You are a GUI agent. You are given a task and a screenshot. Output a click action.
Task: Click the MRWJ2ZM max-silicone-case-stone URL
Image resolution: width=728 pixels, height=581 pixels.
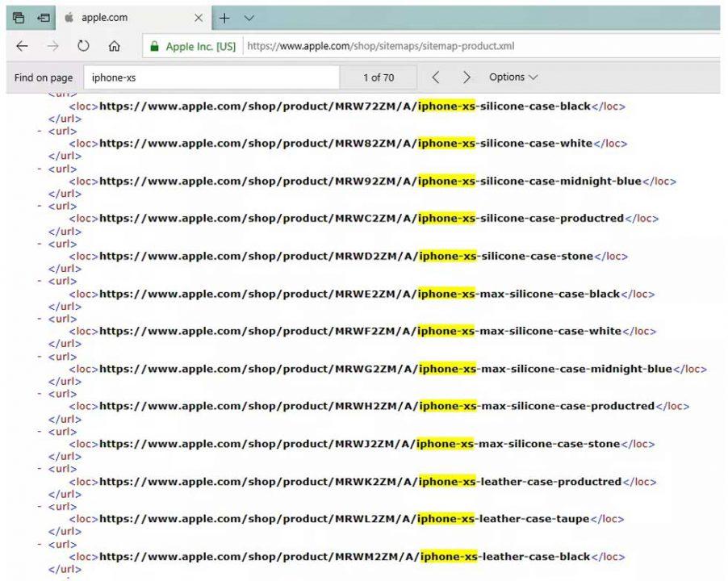pyautogui.click(x=360, y=444)
